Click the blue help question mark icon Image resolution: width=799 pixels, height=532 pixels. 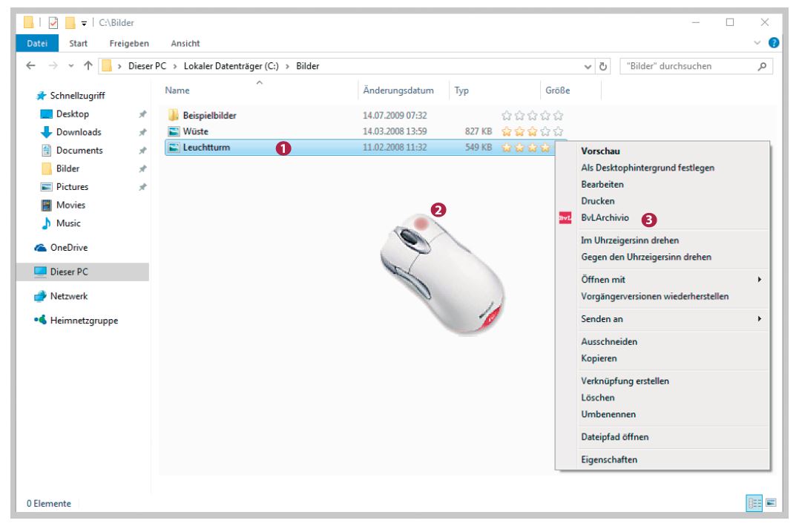[x=774, y=43]
